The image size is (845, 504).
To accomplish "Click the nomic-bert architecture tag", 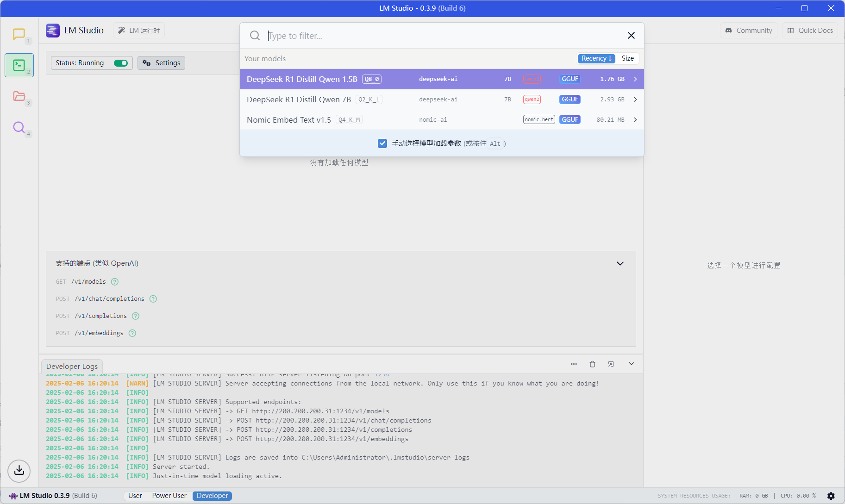I will tap(539, 120).
